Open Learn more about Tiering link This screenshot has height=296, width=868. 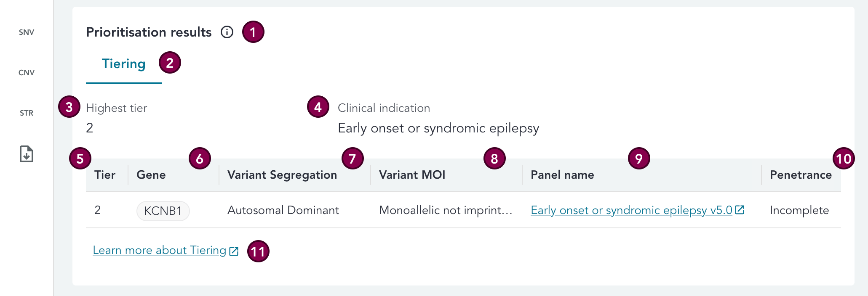160,250
